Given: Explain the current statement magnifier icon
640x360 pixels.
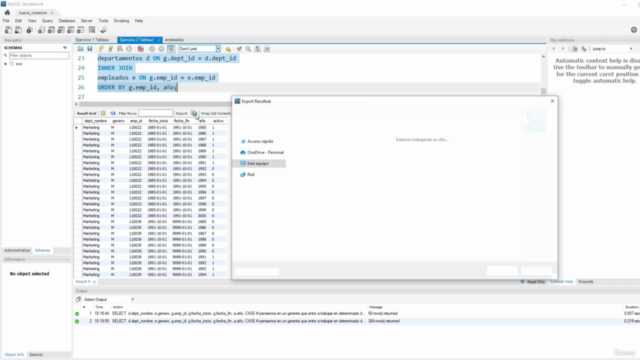Looking at the screenshot, I should pyautogui.click(x=120, y=49).
